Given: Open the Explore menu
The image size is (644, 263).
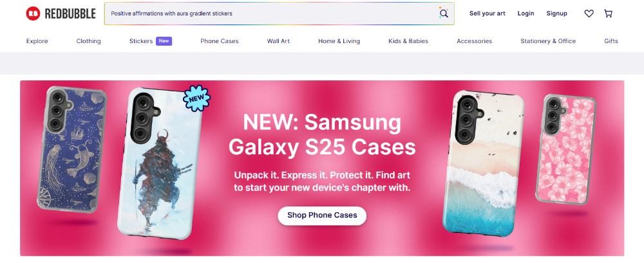Looking at the screenshot, I should [37, 41].
